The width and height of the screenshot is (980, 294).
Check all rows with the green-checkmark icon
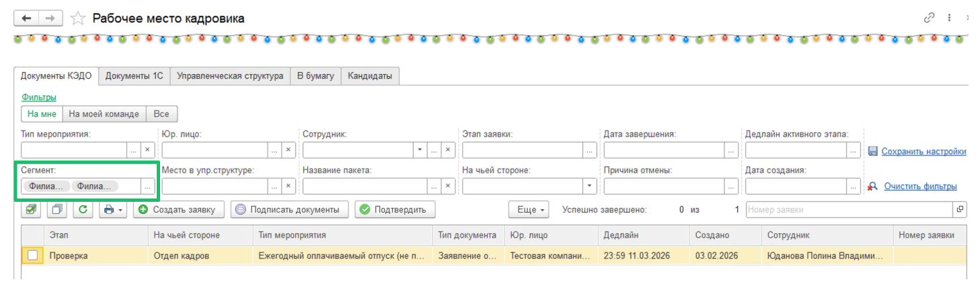pos(32,209)
